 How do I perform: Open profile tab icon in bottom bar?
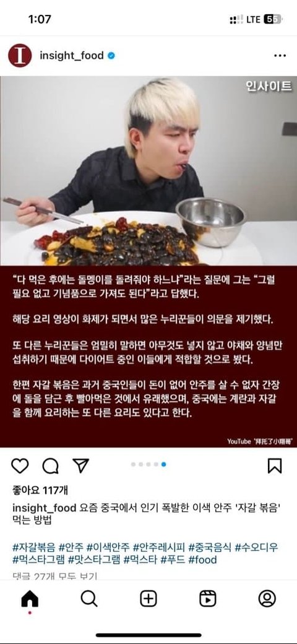tap(267, 599)
